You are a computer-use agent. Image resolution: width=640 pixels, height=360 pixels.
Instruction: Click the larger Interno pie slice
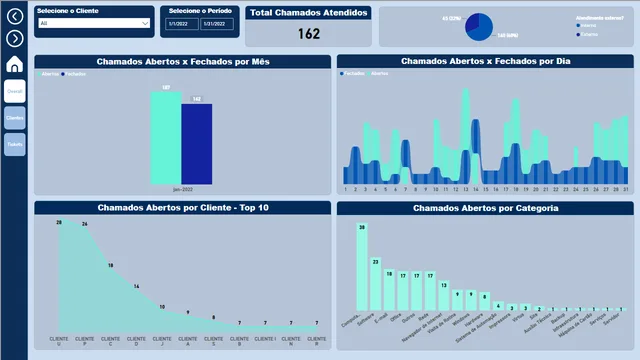tap(482, 29)
